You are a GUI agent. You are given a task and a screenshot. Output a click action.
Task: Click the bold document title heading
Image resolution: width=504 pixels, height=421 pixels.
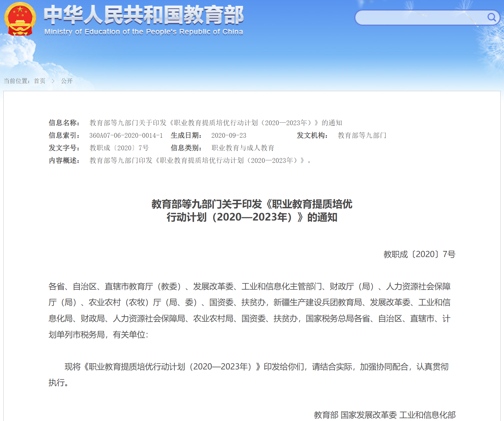(252, 210)
